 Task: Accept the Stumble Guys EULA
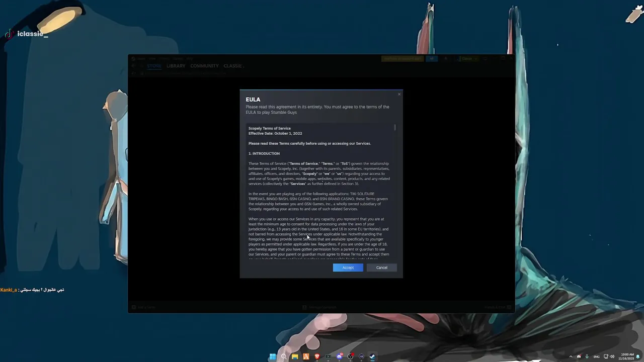coord(348,267)
